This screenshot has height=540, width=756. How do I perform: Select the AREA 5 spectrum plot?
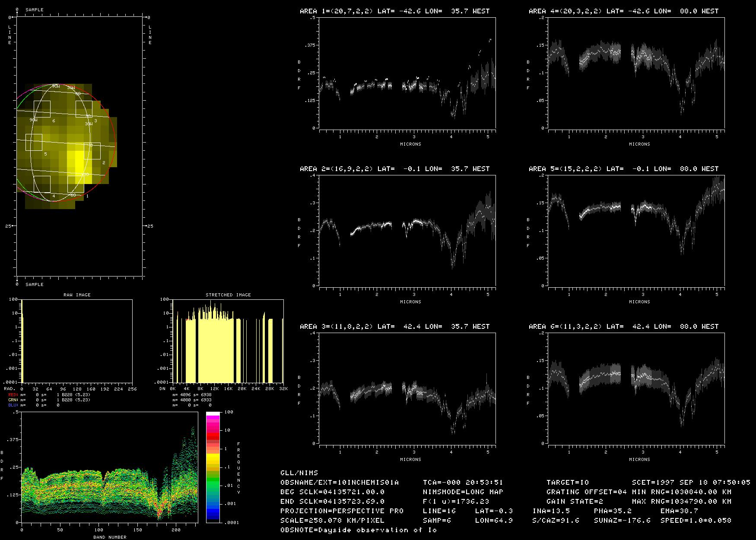tap(636, 231)
